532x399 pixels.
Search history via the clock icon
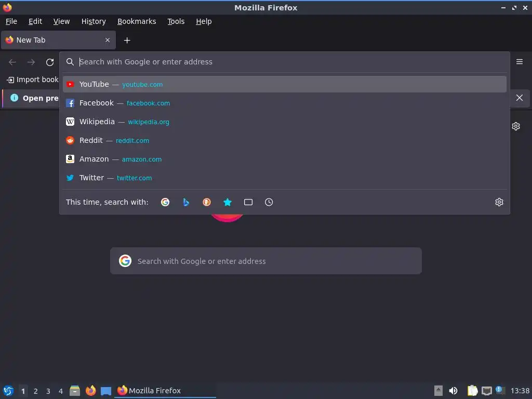pos(269,202)
